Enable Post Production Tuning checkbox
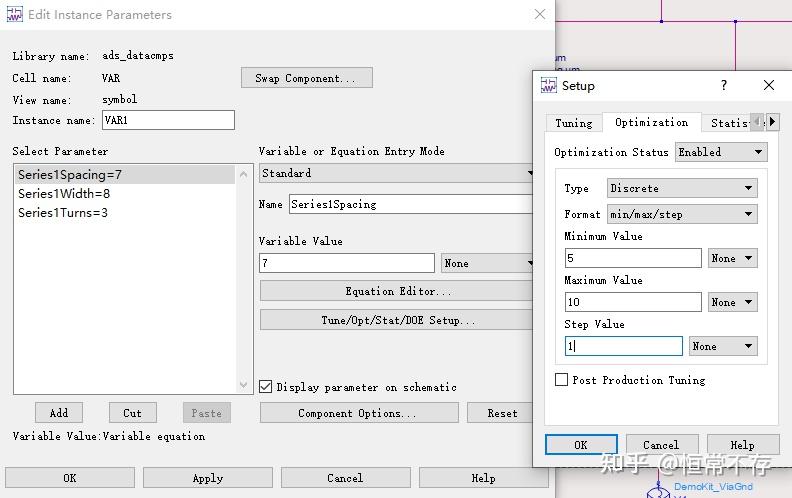Viewport: 792px width, 498px height. tap(562, 380)
